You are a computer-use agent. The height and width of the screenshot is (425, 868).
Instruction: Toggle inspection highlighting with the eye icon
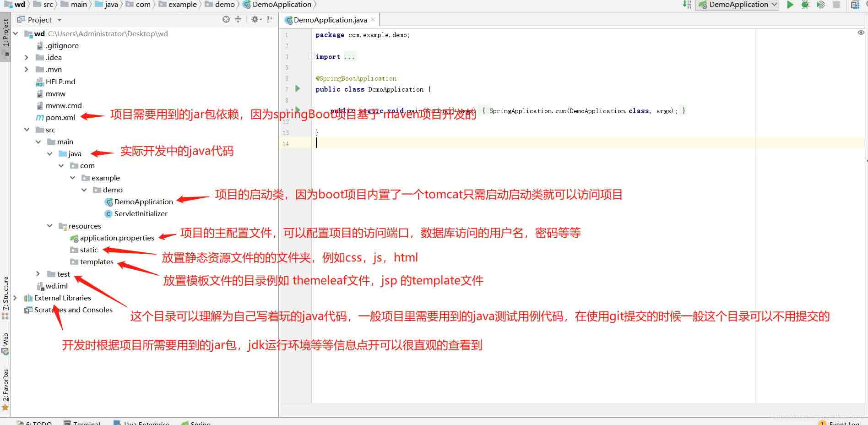(x=860, y=33)
